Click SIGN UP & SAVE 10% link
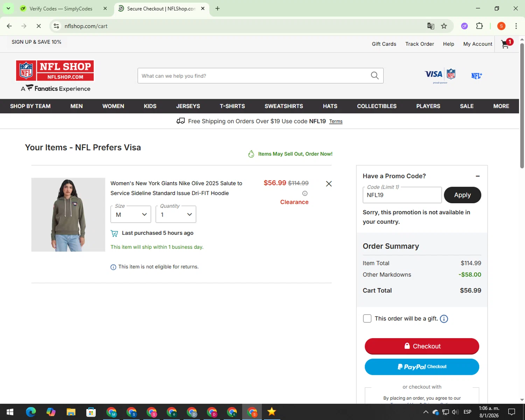525x420 pixels. coord(36,42)
